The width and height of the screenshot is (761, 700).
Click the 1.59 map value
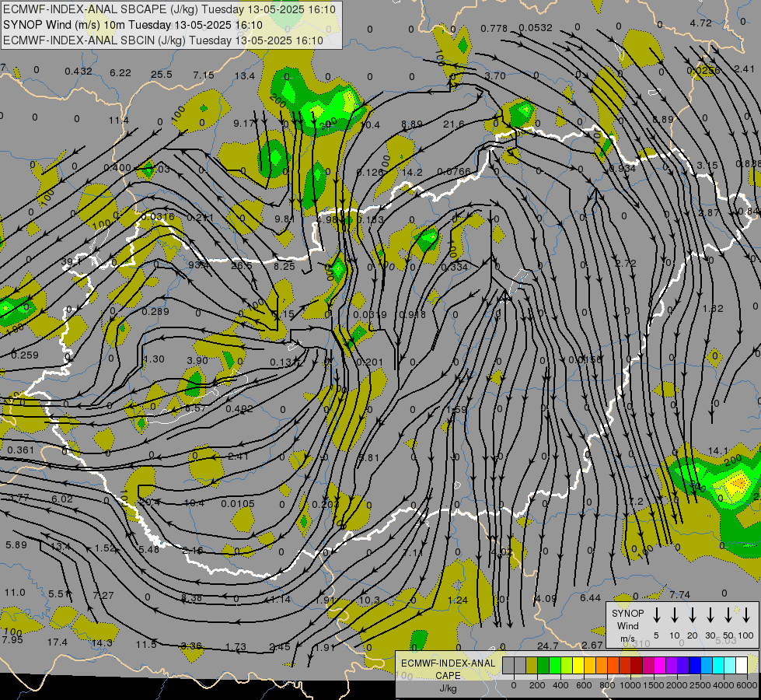click(x=456, y=410)
